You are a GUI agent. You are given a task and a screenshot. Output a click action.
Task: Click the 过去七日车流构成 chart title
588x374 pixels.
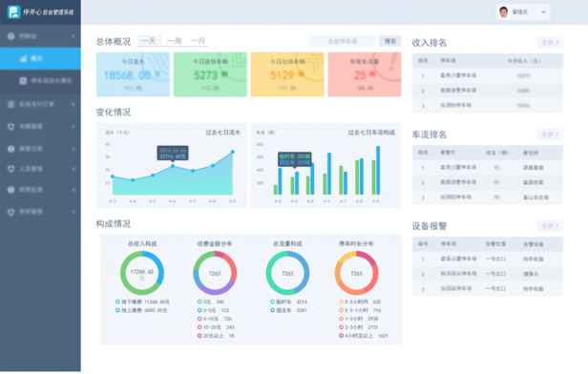coord(371,133)
